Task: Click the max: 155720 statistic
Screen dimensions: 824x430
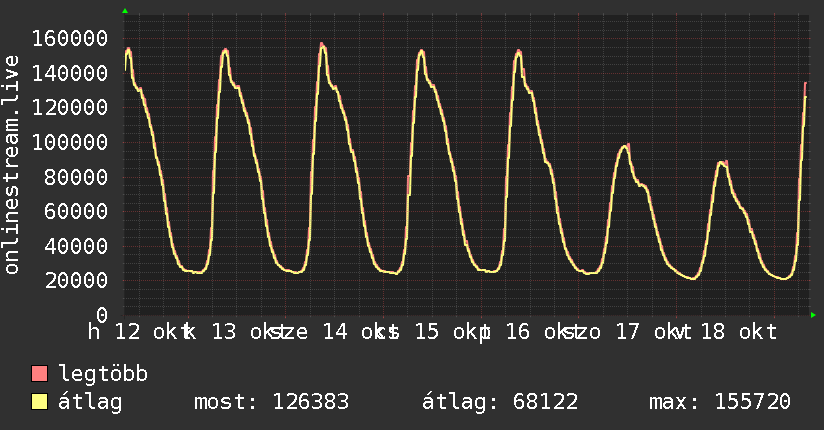Action: pyautogui.click(x=719, y=402)
